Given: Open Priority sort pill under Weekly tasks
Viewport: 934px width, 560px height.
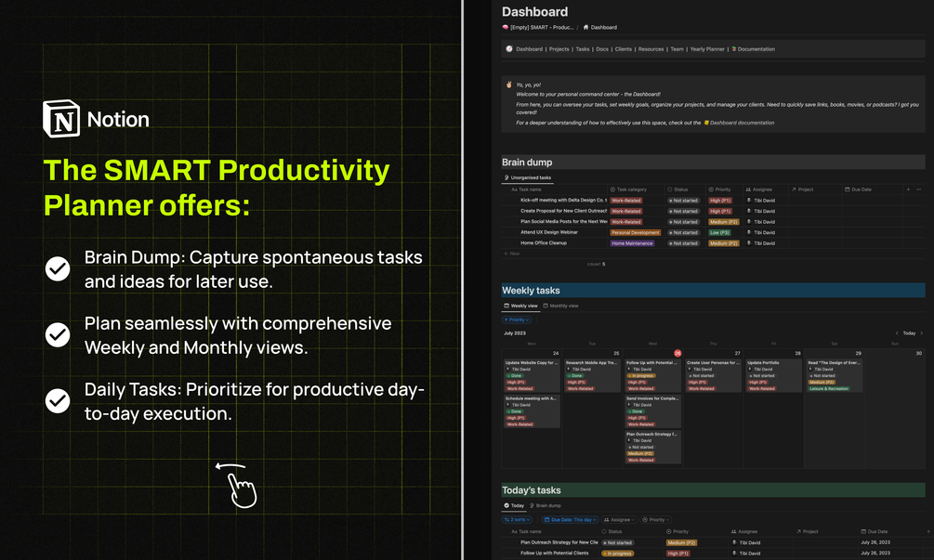Looking at the screenshot, I should [x=517, y=319].
